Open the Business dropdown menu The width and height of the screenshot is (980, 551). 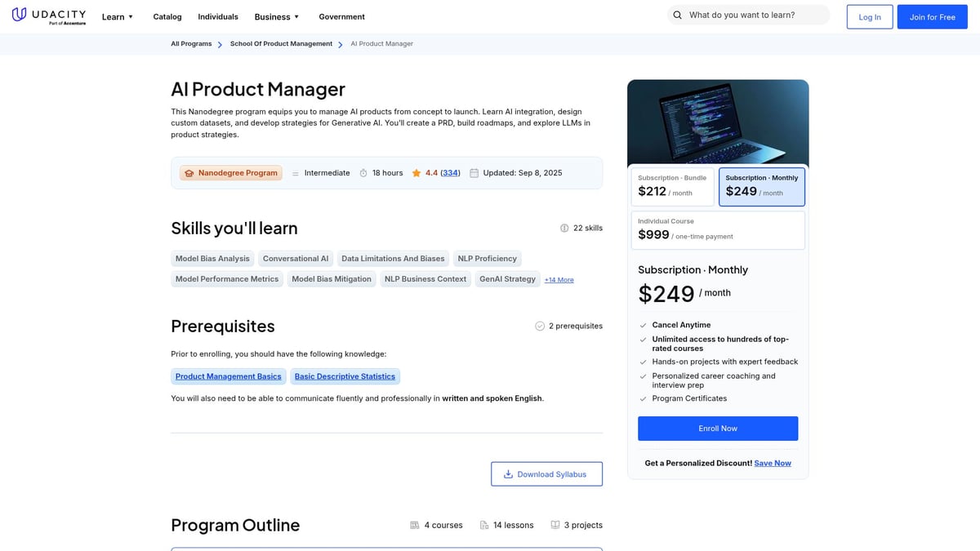(277, 16)
